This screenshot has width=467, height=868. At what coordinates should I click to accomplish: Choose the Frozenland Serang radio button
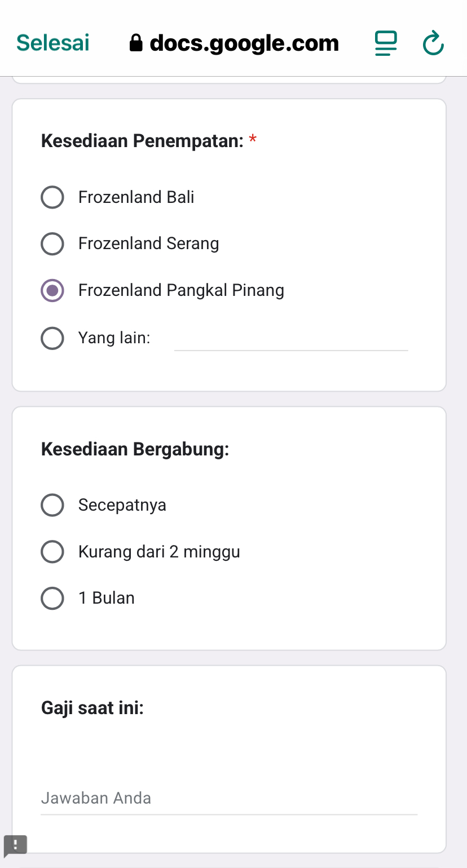(x=52, y=244)
